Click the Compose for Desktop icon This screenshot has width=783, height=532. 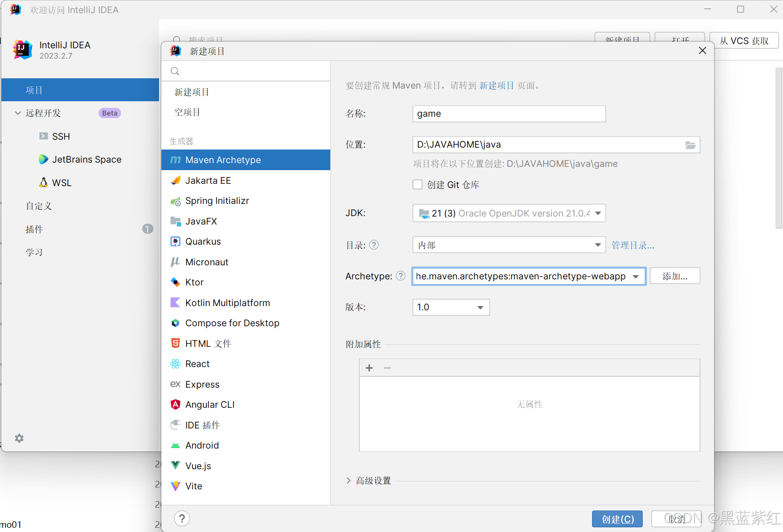pos(175,323)
